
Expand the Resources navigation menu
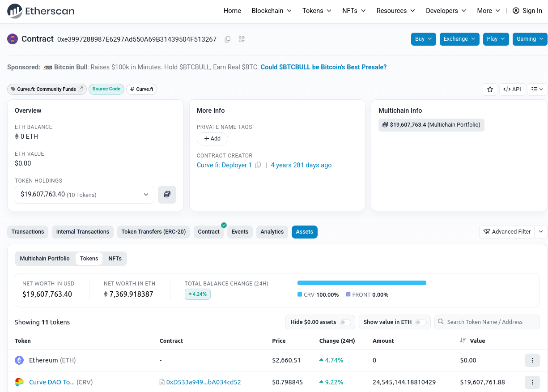tap(396, 11)
